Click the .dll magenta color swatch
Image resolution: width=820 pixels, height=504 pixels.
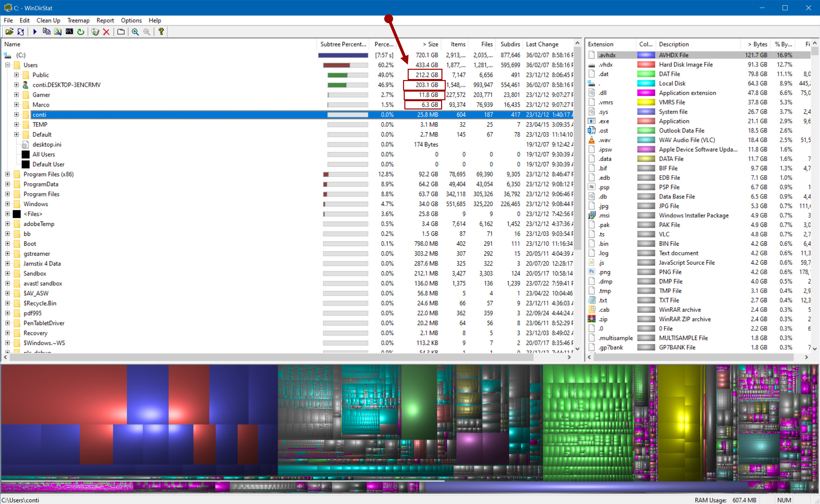click(646, 93)
